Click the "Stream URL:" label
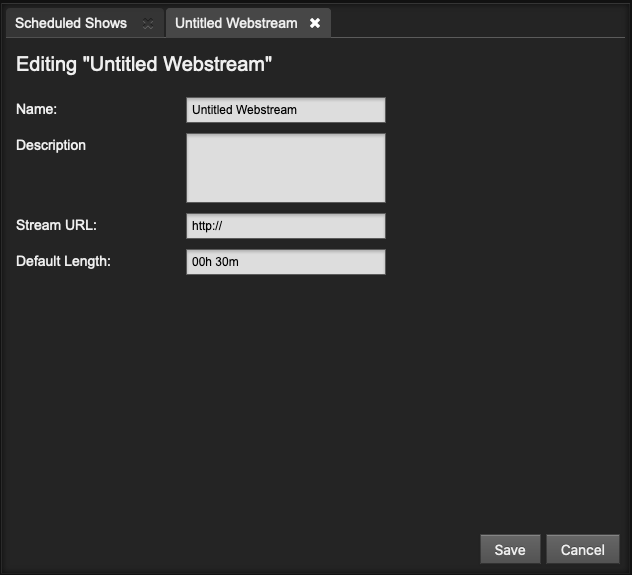The height and width of the screenshot is (575, 632). 56,225
